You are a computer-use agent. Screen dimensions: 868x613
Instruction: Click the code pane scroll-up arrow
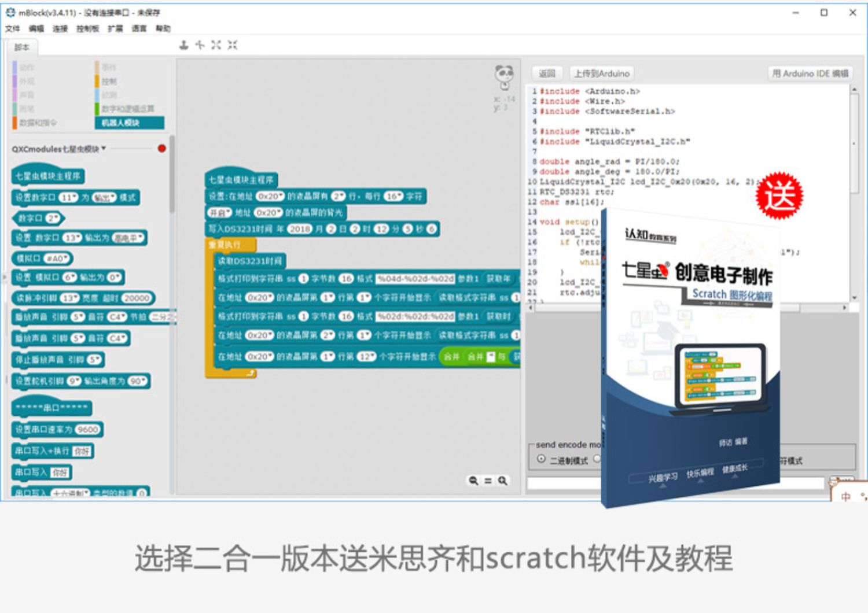click(854, 90)
